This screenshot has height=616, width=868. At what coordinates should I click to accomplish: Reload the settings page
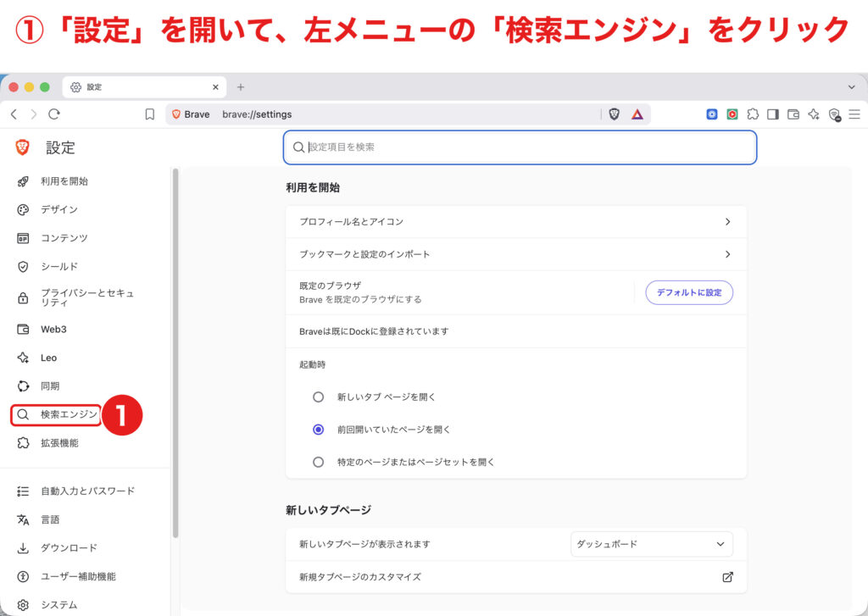[x=53, y=114]
